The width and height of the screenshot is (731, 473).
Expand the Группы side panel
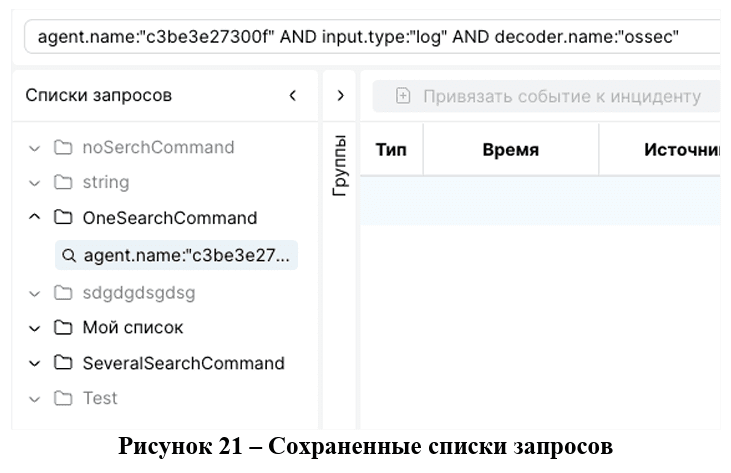pyautogui.click(x=340, y=96)
